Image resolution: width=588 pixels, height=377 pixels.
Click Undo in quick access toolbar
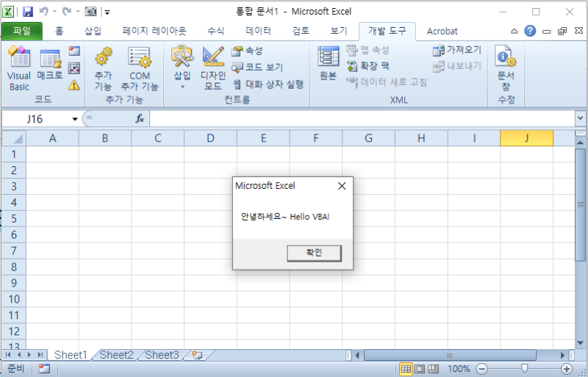[x=43, y=12]
